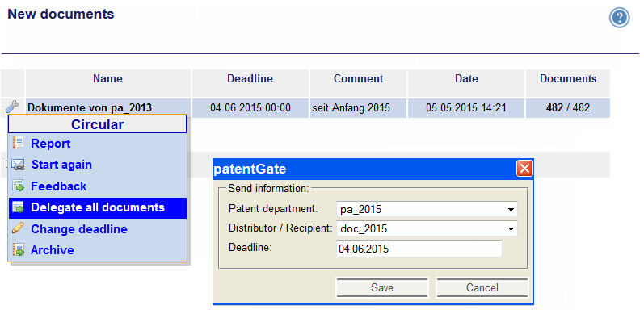Click the Deadline date input field
Image resolution: width=644 pixels, height=318 pixels.
[419, 249]
